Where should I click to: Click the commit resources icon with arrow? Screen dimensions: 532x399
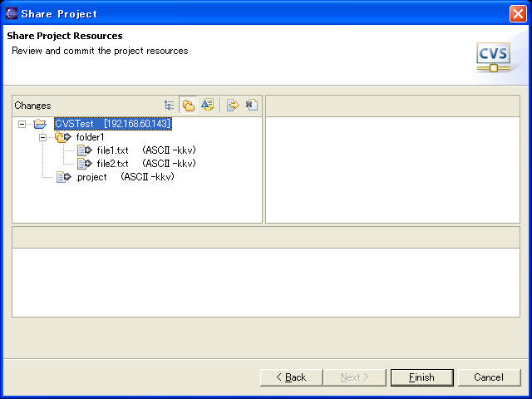coord(233,106)
